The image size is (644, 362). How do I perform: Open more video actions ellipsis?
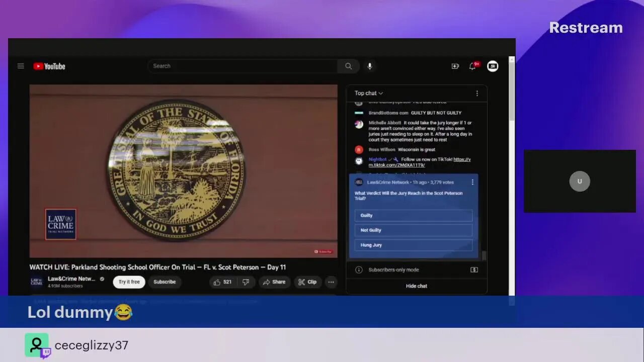pos(331,282)
